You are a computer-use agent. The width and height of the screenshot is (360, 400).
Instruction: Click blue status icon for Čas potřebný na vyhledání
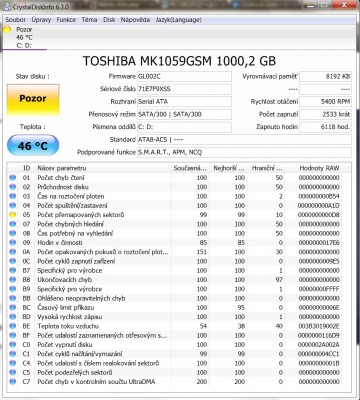(x=13, y=233)
